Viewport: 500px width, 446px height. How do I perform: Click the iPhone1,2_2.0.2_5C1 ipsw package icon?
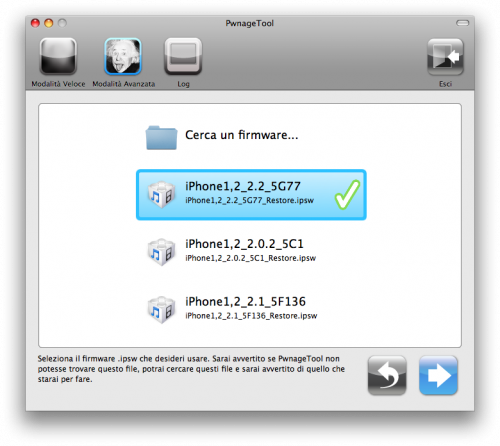click(x=161, y=252)
